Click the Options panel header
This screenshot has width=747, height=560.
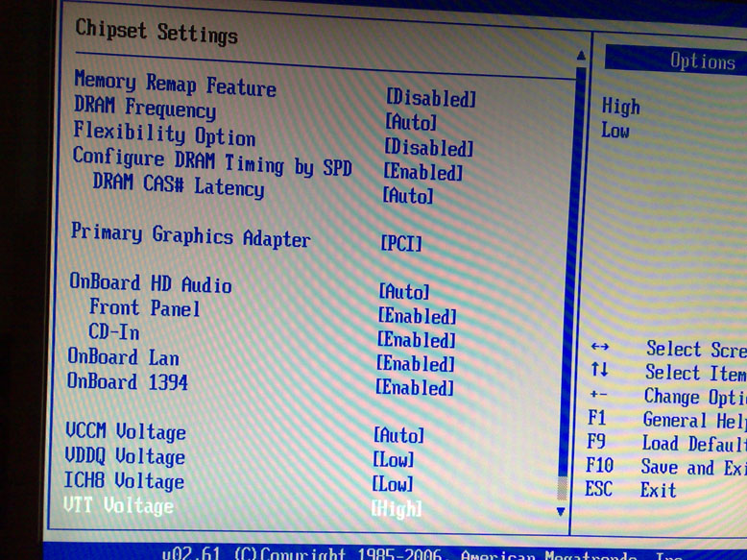676,61
